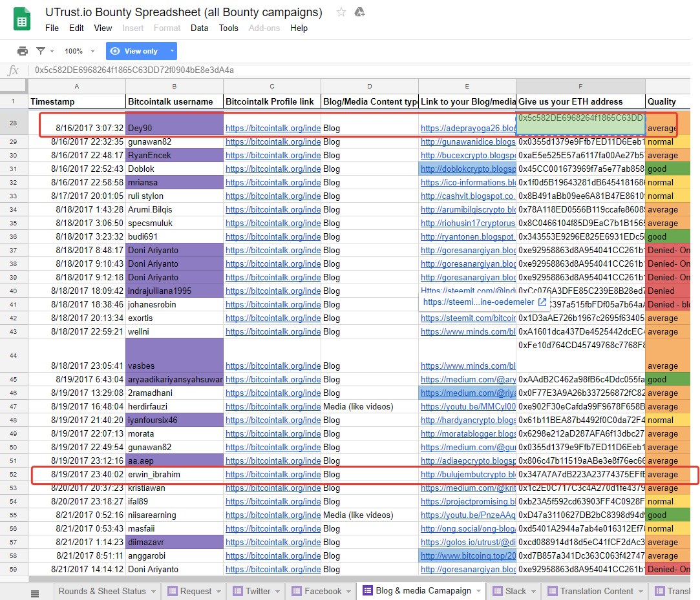The height and width of the screenshot is (600, 700).
Task: Click the Google Drive move icon
Action: click(359, 12)
